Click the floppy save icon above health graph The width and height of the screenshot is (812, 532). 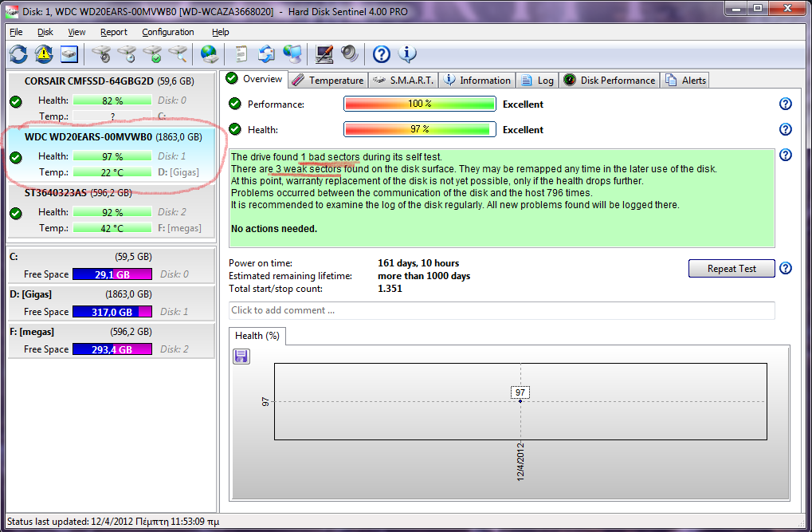point(241,357)
